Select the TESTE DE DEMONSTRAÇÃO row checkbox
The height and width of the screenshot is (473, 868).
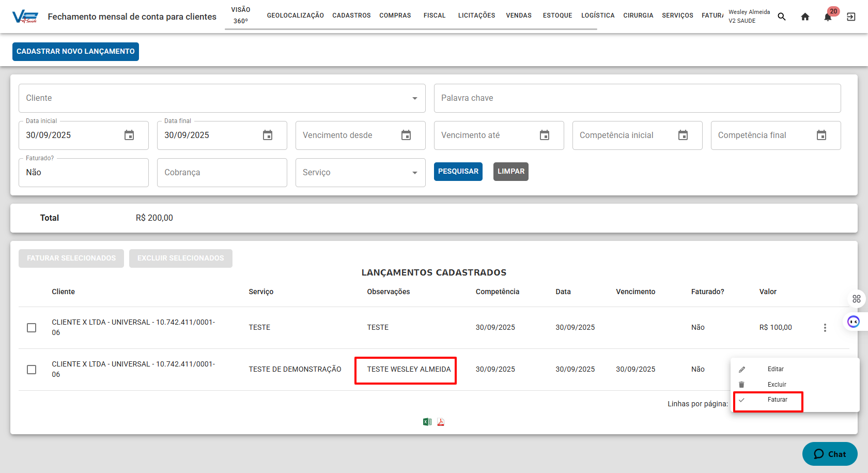coord(32,370)
